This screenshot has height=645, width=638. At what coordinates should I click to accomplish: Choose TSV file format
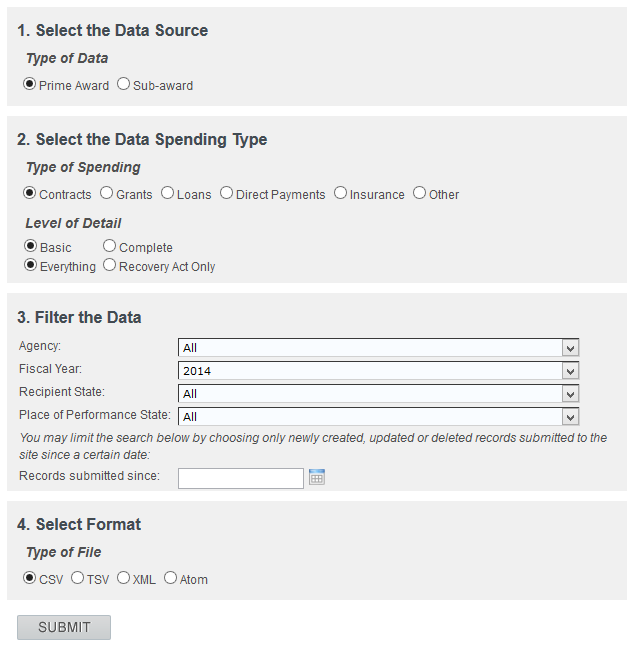pyautogui.click(x=77, y=578)
